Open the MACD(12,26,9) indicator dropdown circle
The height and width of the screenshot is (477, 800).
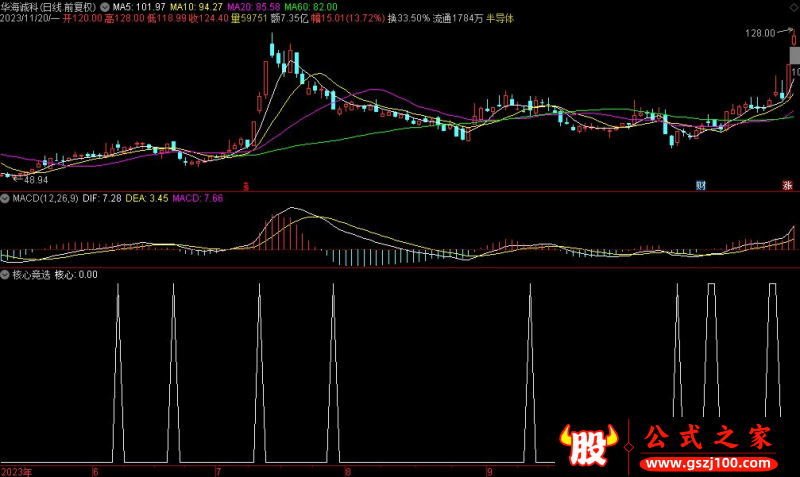[x=5, y=198]
